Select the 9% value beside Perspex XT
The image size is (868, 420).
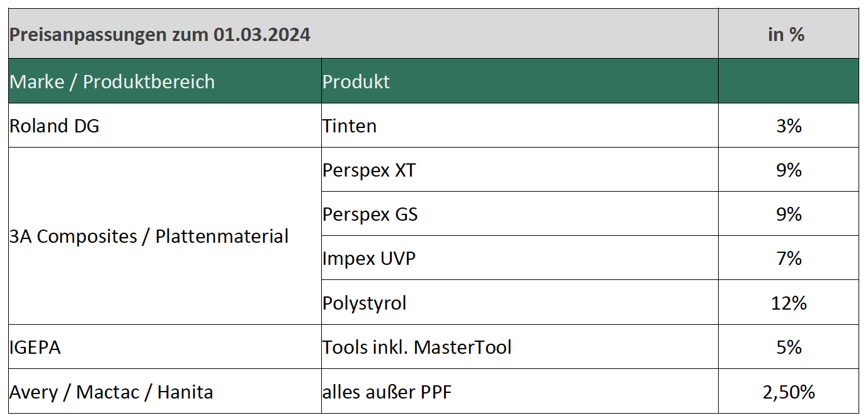[789, 170]
